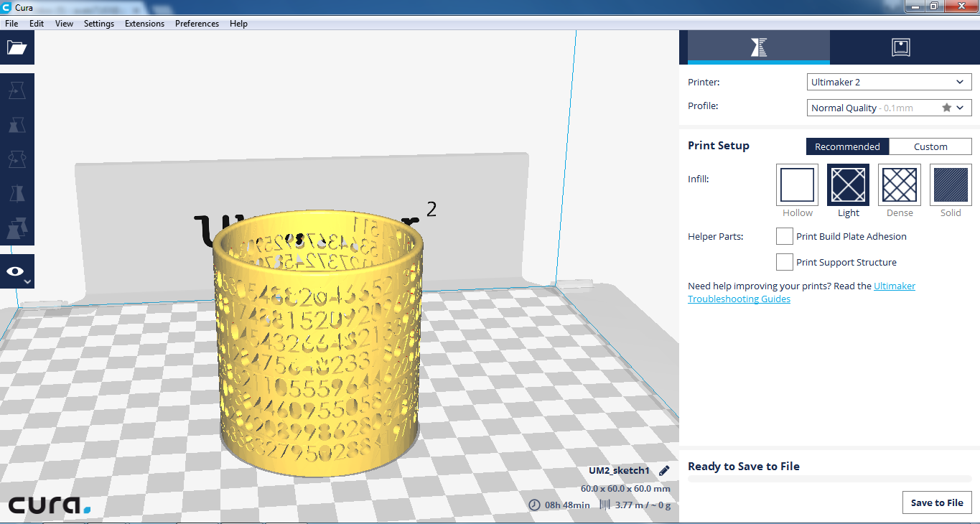Click the Save to File button
Image resolution: width=980 pixels, height=524 pixels.
pyautogui.click(x=937, y=502)
